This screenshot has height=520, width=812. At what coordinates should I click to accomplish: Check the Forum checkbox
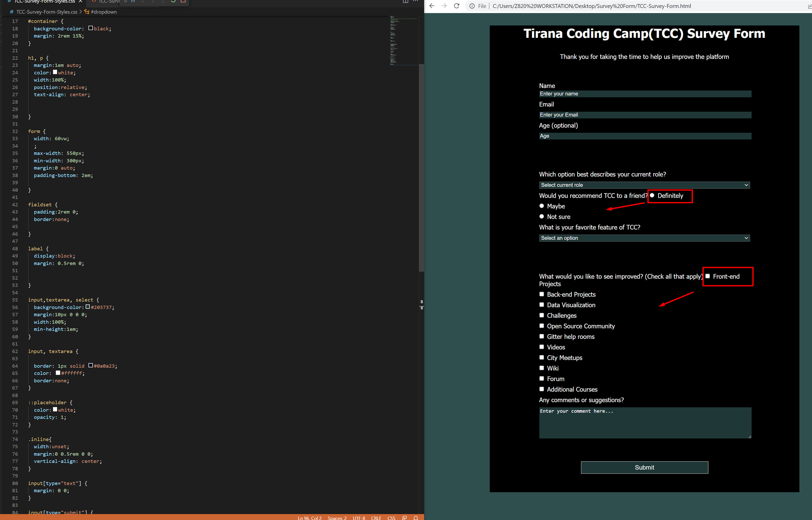tap(542, 378)
